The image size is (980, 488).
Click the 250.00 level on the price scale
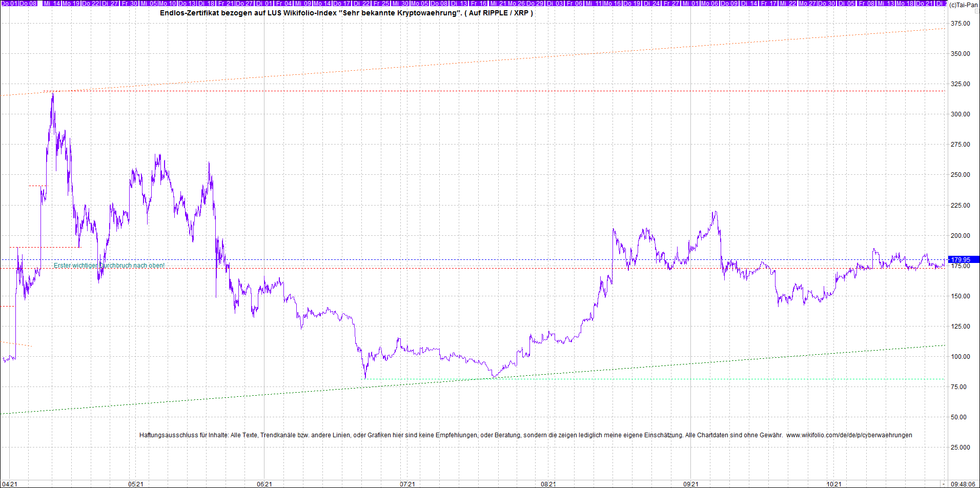tap(960, 175)
